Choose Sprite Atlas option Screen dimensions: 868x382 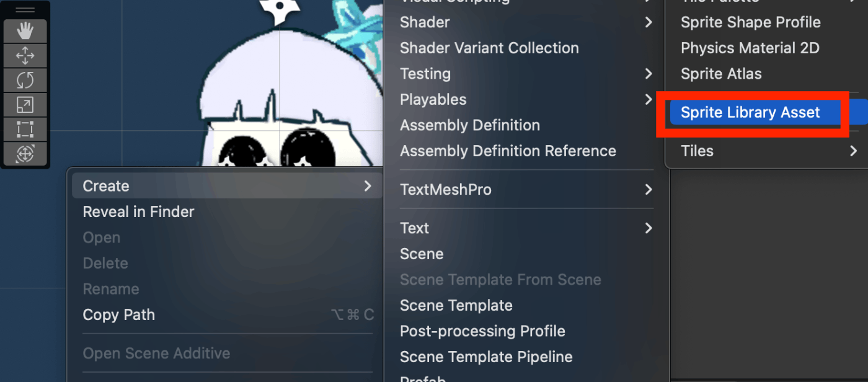pyautogui.click(x=721, y=74)
